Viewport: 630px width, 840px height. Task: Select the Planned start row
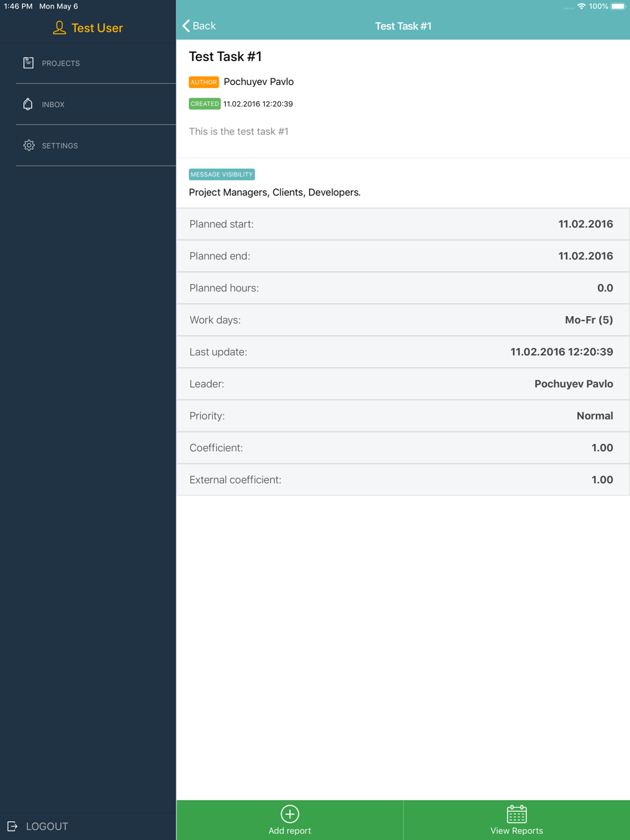tap(403, 224)
